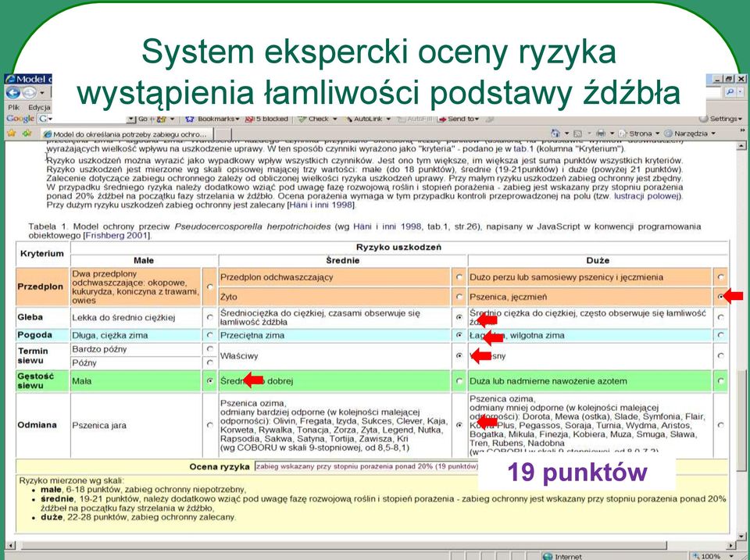This screenshot has width=750, height=560.
Task: Open the Back/Forward recent pages dropdown arrow
Action: pyautogui.click(x=42, y=92)
